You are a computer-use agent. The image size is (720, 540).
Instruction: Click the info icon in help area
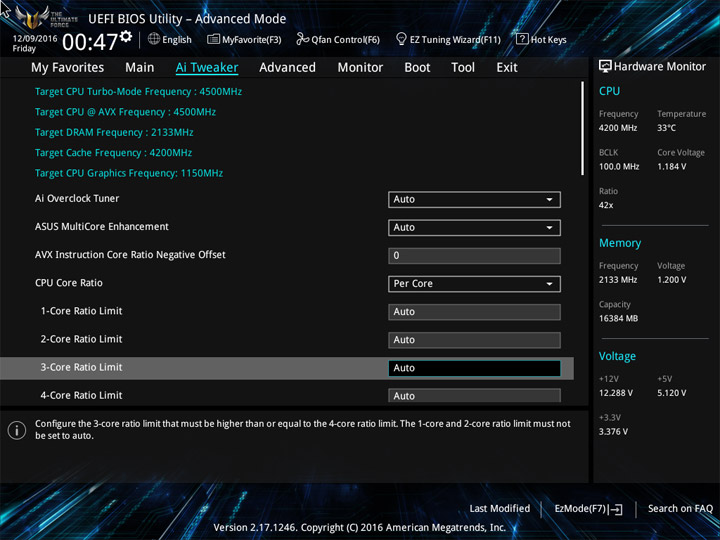tap(17, 430)
